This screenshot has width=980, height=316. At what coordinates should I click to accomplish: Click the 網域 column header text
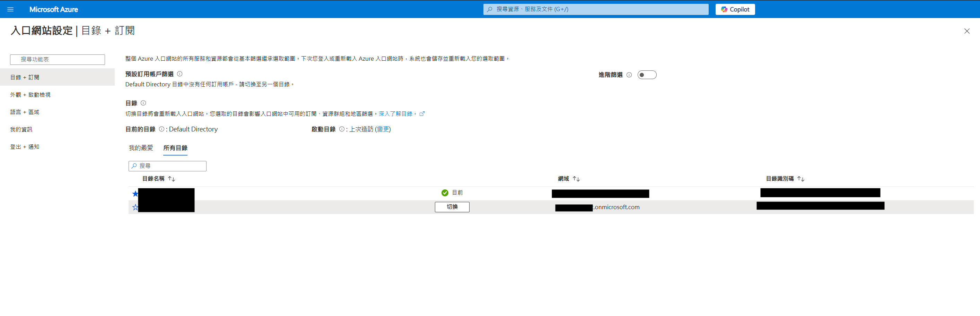pos(563,179)
